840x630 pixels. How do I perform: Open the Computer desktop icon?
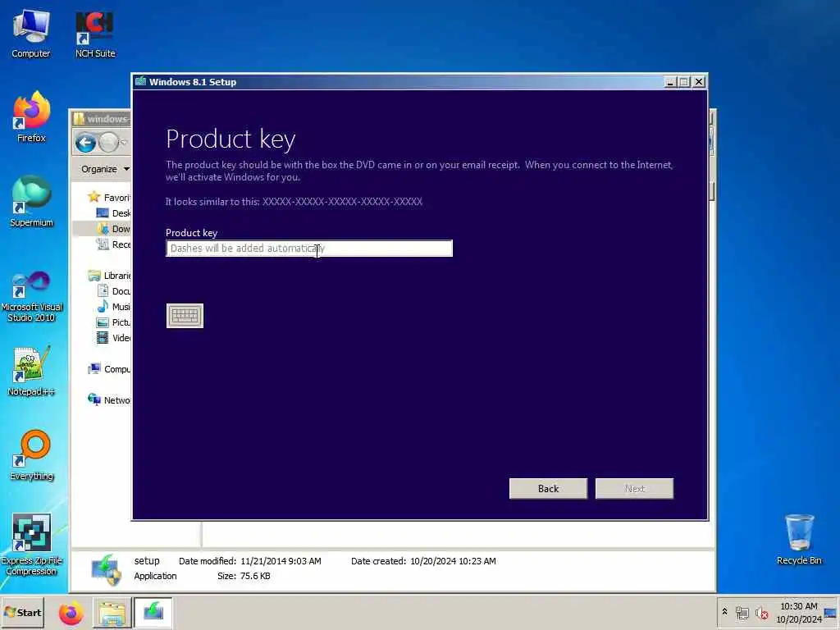(31, 33)
